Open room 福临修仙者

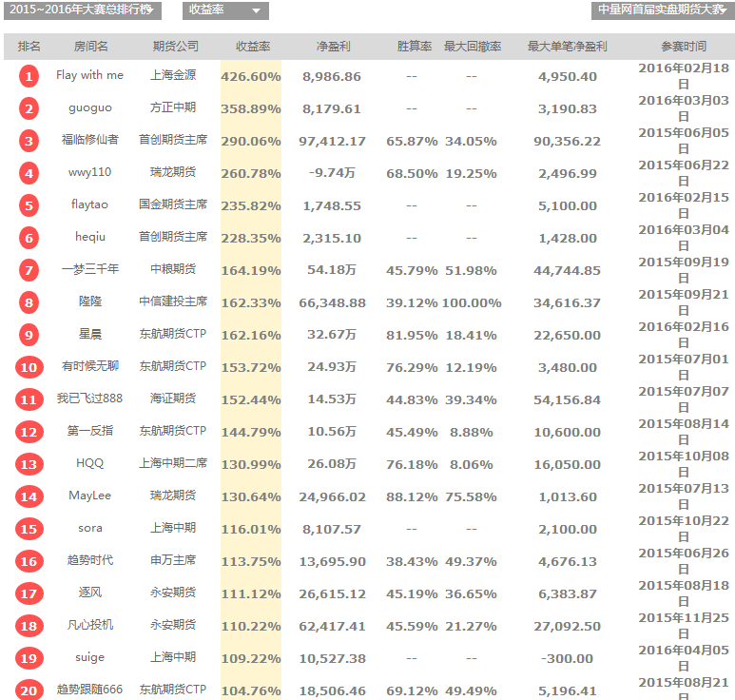point(90,140)
